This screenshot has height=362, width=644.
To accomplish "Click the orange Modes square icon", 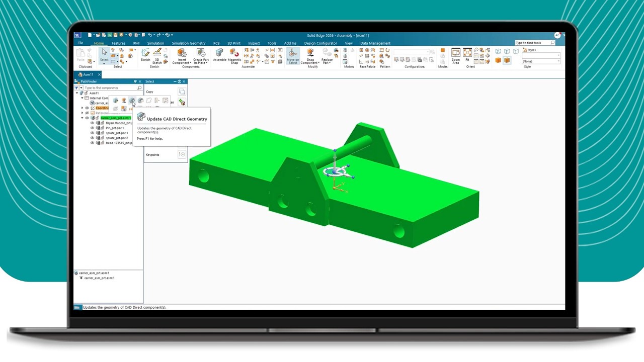I will pos(443,50).
